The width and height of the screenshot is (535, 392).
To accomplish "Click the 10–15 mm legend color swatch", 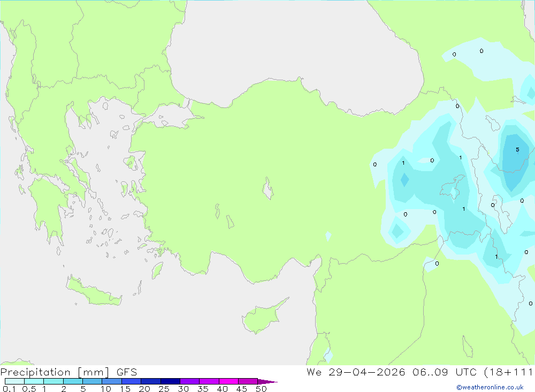I will pos(112,381).
